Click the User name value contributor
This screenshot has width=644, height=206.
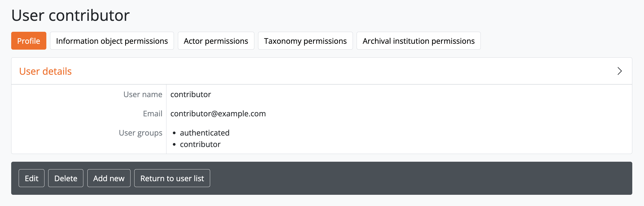point(191,94)
